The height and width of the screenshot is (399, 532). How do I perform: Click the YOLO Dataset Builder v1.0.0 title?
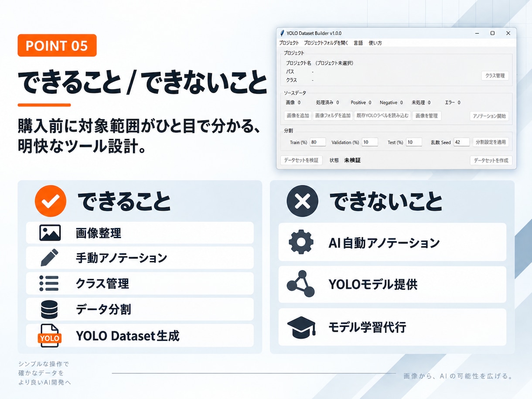[314, 33]
